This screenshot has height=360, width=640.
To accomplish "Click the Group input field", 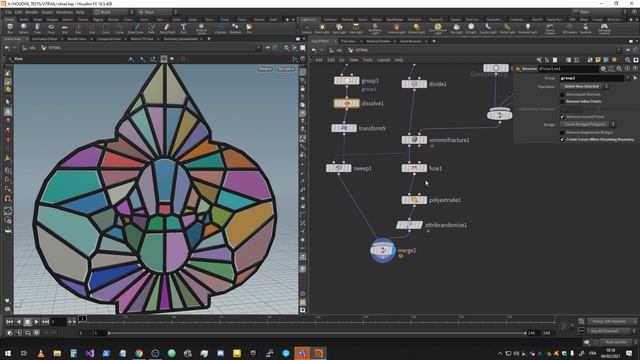I will [x=591, y=78].
